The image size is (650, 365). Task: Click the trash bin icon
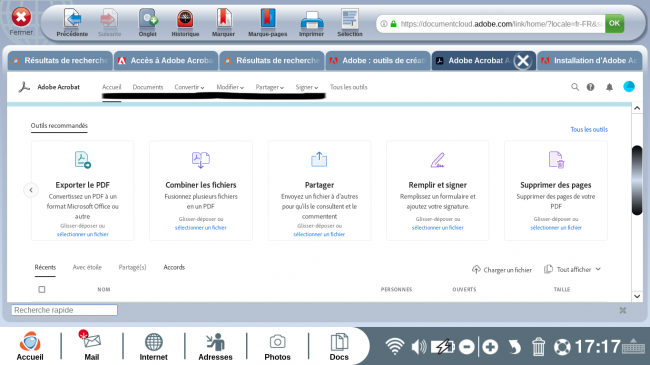(x=538, y=347)
